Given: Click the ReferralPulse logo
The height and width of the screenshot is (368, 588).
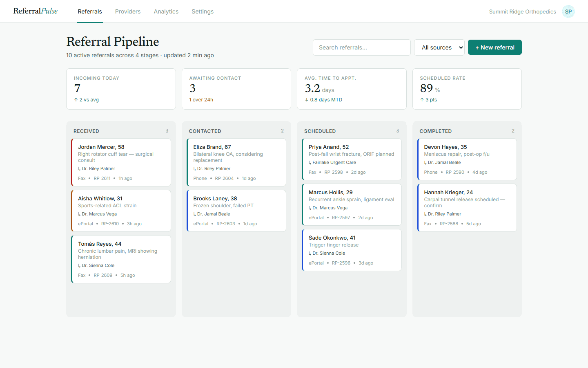Looking at the screenshot, I should click(x=36, y=11).
